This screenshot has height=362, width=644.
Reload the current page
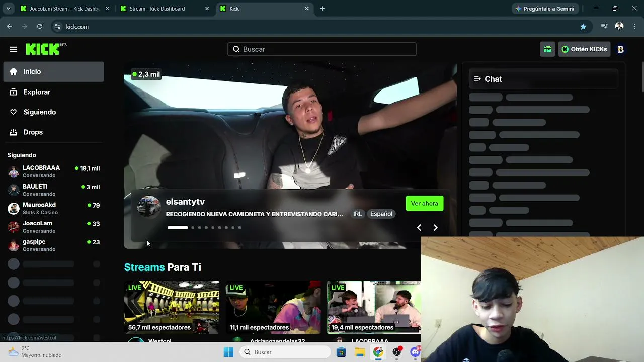click(x=40, y=27)
